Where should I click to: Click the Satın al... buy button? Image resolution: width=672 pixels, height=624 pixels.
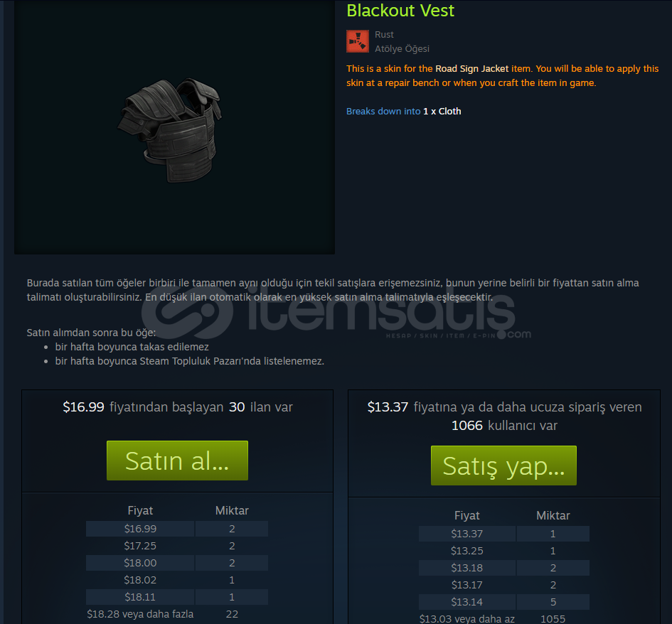tap(178, 461)
